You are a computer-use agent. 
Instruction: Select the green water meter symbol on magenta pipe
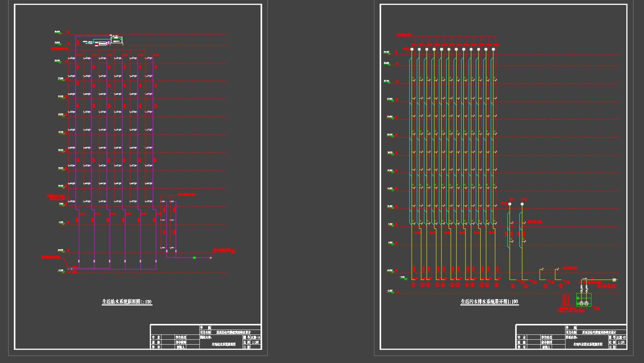click(194, 257)
